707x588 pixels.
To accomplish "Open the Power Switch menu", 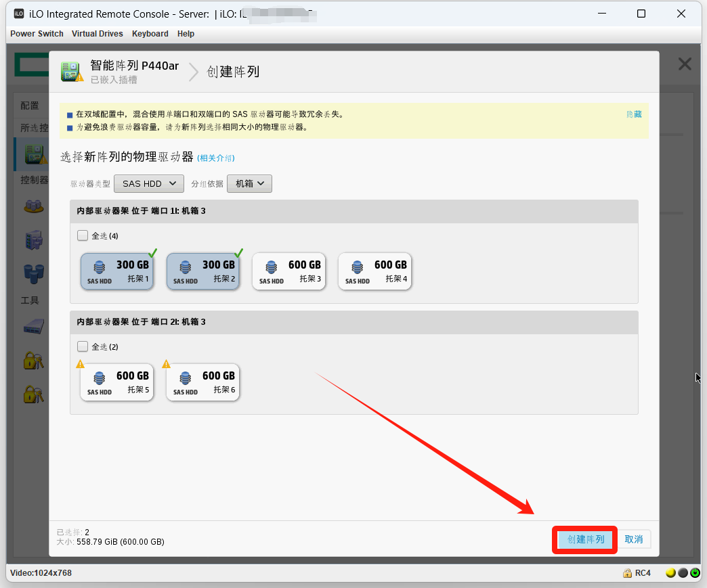I will pyautogui.click(x=37, y=34).
